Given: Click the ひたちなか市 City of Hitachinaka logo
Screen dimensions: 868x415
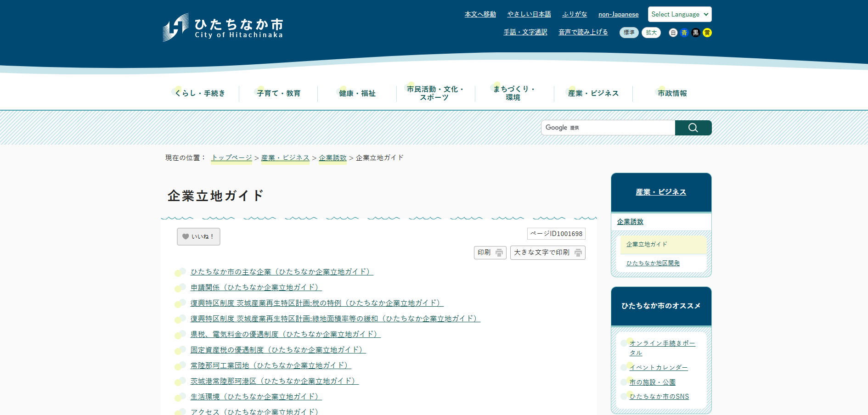Looking at the screenshot, I should [223, 27].
